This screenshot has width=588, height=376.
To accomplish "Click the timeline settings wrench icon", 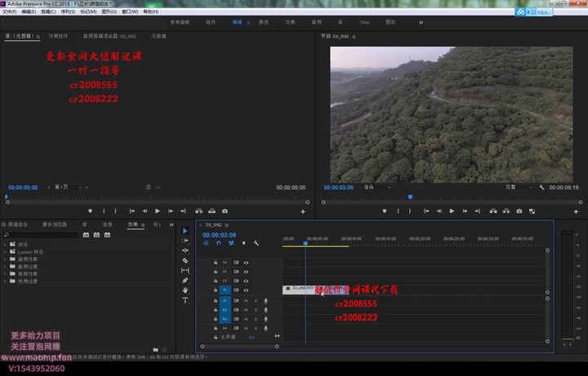I will pyautogui.click(x=256, y=243).
